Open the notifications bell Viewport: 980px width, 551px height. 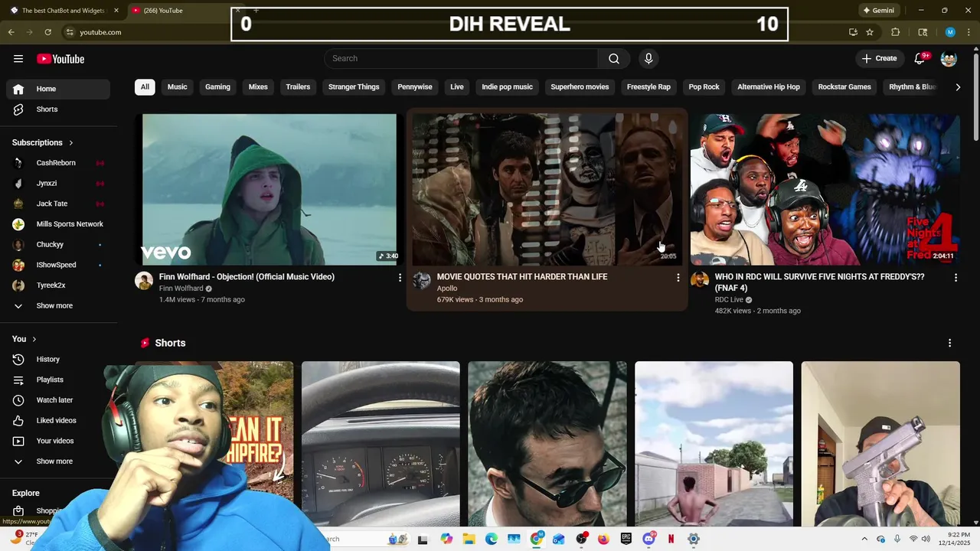pos(920,59)
